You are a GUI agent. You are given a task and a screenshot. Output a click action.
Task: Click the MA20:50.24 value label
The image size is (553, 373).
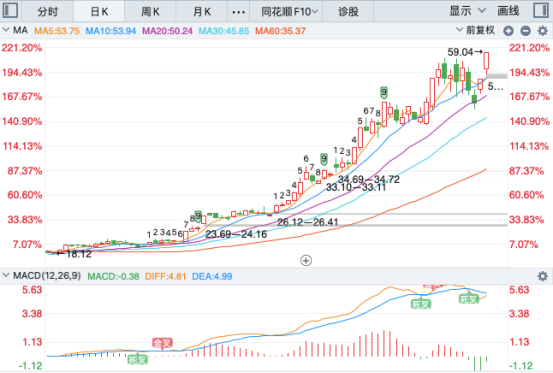pyautogui.click(x=168, y=31)
